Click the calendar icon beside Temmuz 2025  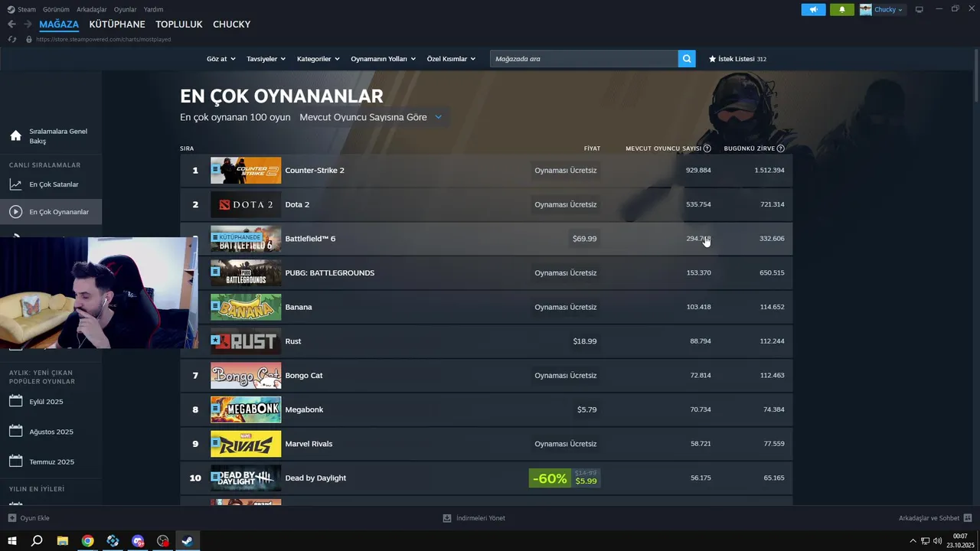coord(15,461)
